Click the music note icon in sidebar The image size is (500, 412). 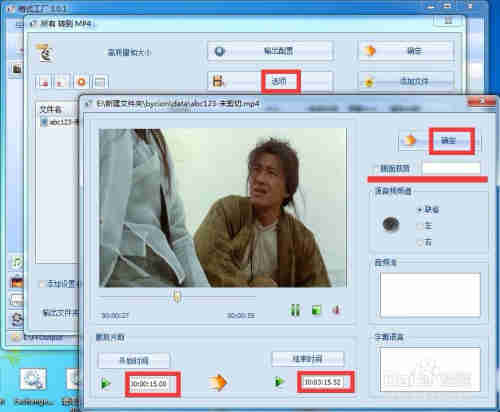(x=16, y=262)
